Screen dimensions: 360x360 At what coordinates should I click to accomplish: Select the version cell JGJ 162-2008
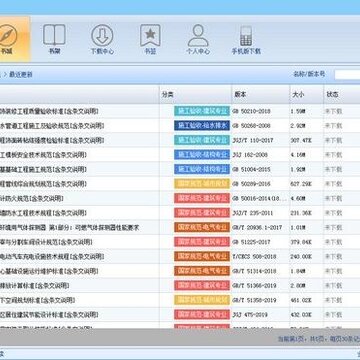[x=250, y=155]
